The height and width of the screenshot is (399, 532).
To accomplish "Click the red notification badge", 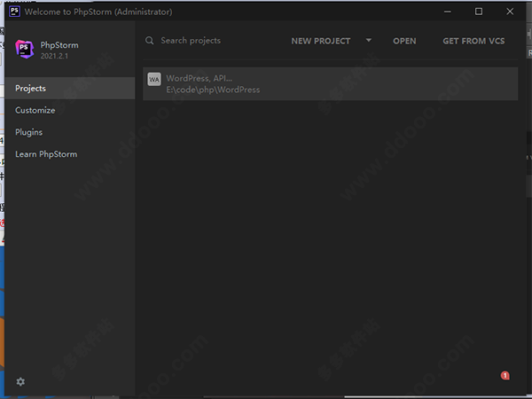I will [x=505, y=376].
